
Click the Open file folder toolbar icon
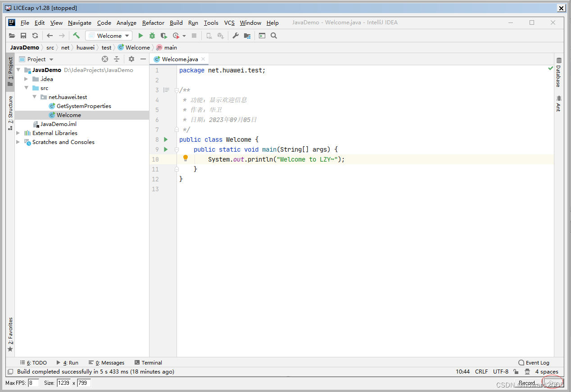pos(12,36)
